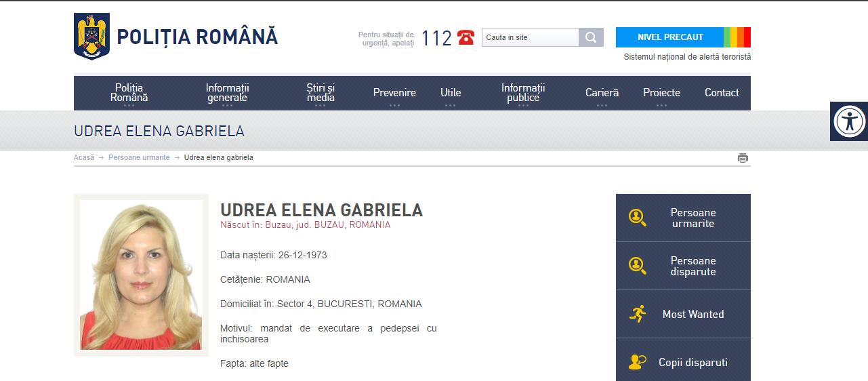Click the Poliția Română coat of arms logo
Screen dimensions: 868x381
[91, 37]
